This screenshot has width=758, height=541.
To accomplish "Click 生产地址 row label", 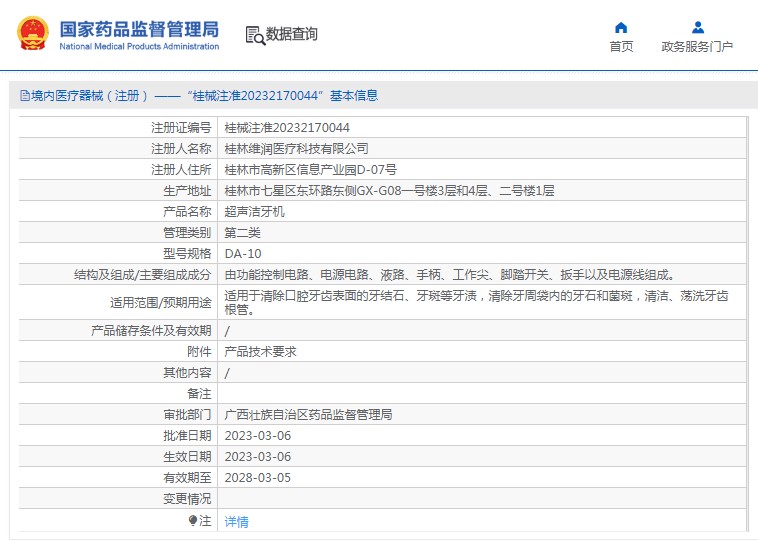I will click(x=187, y=191).
